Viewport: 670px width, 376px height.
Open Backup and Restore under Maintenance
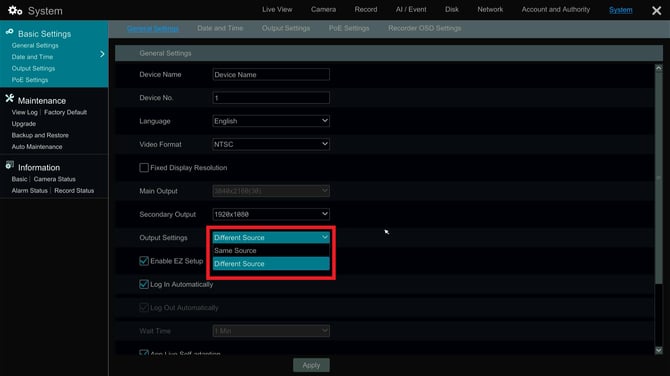tap(40, 135)
